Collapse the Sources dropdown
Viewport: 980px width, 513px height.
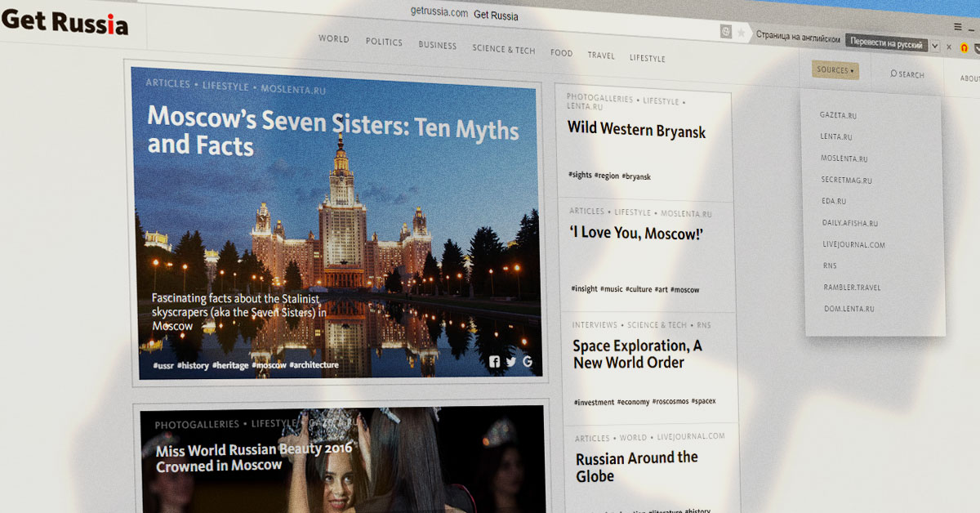pyautogui.click(x=835, y=70)
